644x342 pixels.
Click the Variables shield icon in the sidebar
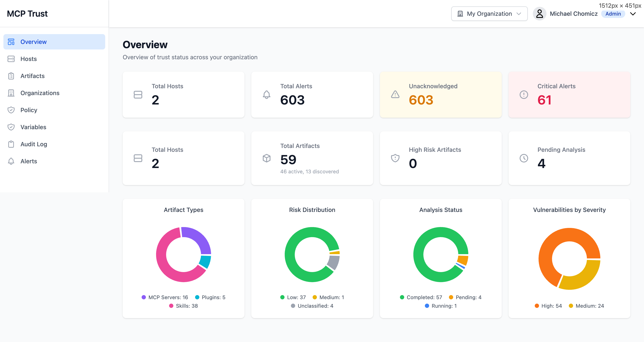point(11,127)
